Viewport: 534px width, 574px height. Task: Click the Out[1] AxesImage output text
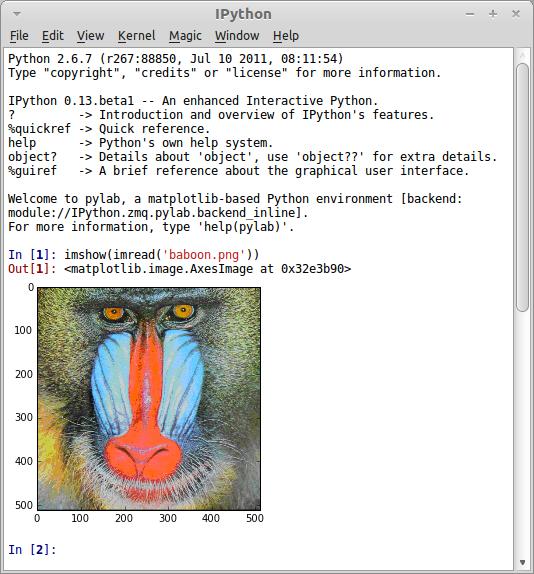208,269
